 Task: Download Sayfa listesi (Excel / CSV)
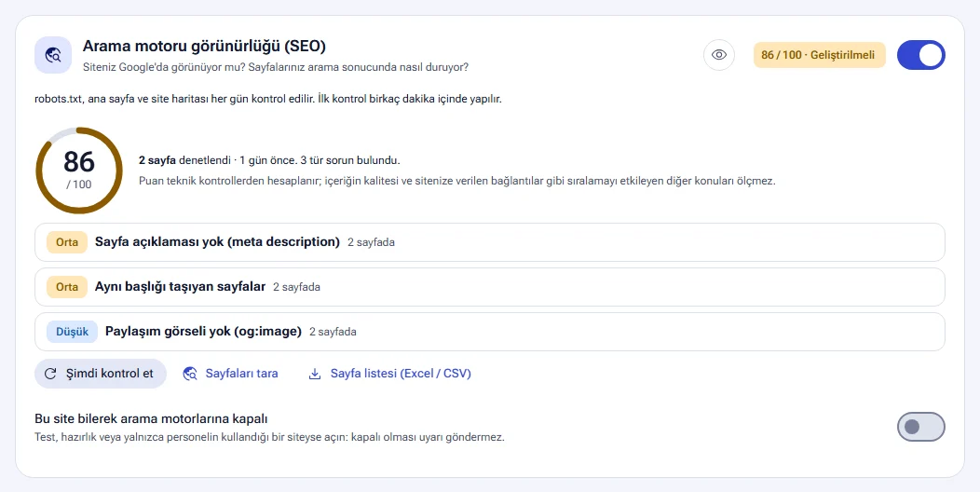tap(390, 374)
